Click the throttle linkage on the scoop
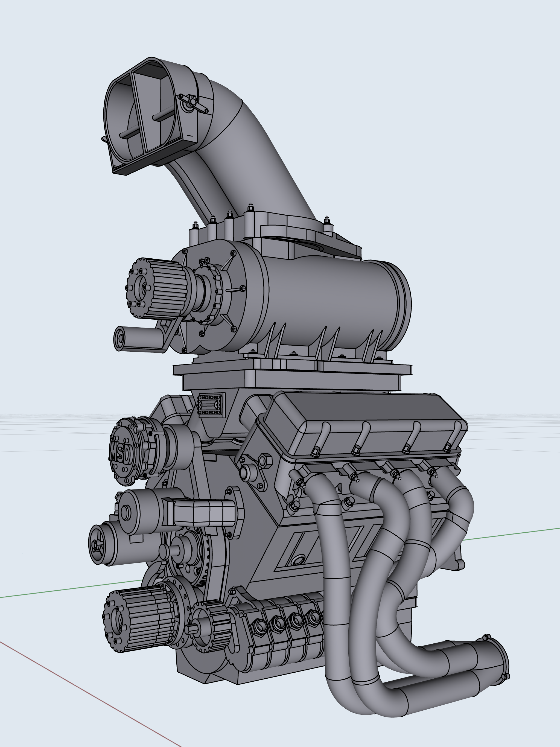Viewport: 560px width, 747px height. point(193,102)
